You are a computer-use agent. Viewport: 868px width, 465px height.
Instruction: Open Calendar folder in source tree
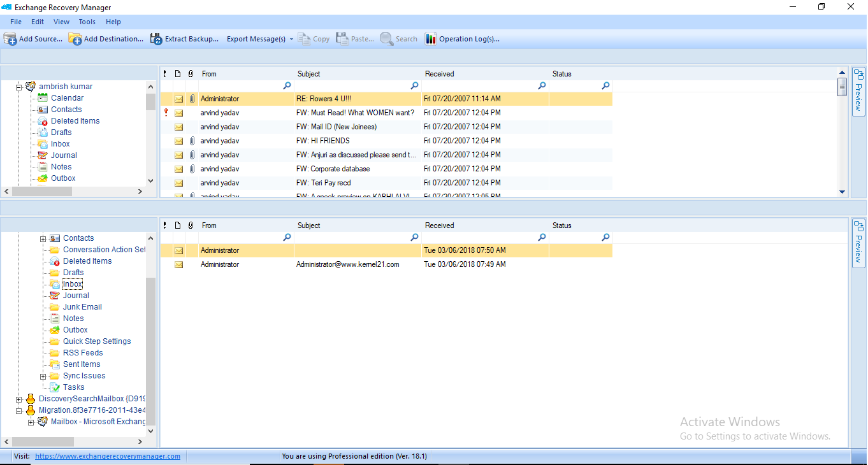coord(67,98)
